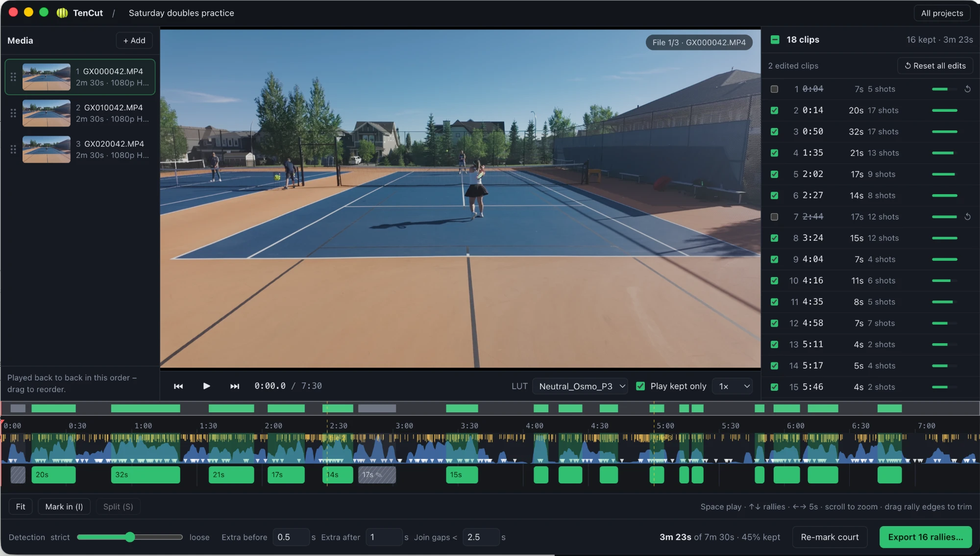Click the play button
Screen dimensions: 980x556
click(206, 386)
